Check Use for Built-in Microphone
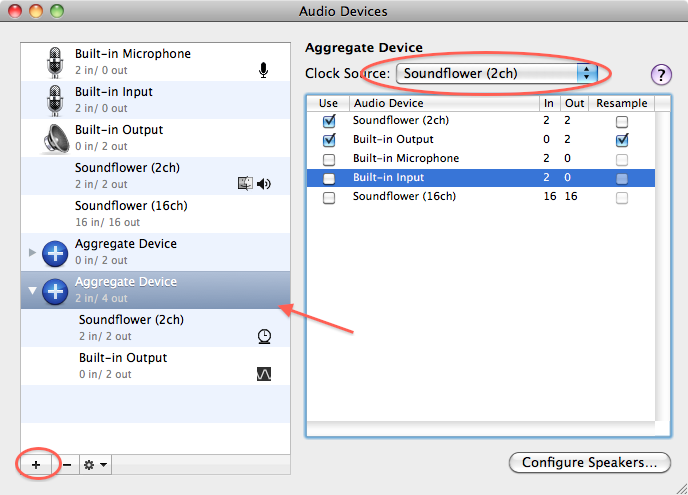This screenshot has width=688, height=495. click(329, 159)
